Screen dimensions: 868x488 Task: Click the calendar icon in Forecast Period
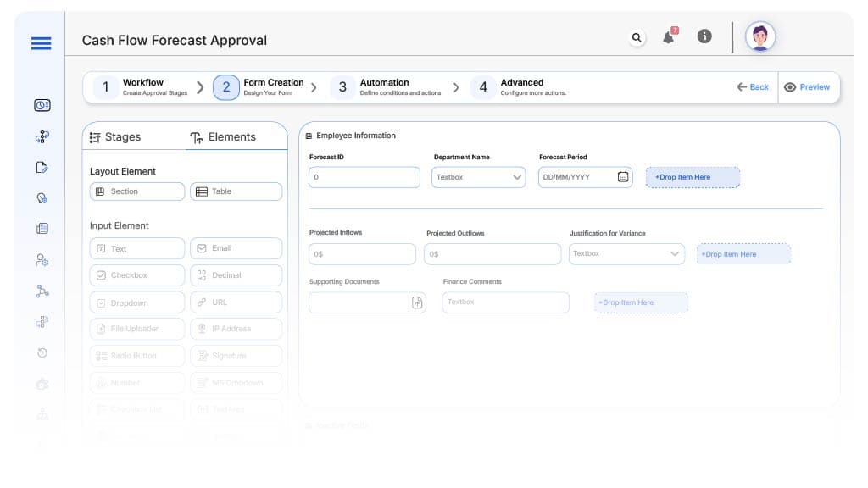(x=623, y=177)
